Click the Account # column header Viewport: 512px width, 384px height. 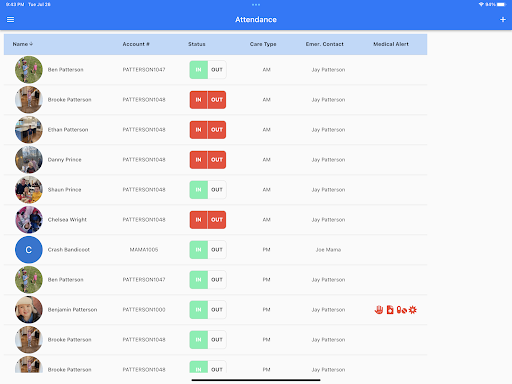coord(136,44)
